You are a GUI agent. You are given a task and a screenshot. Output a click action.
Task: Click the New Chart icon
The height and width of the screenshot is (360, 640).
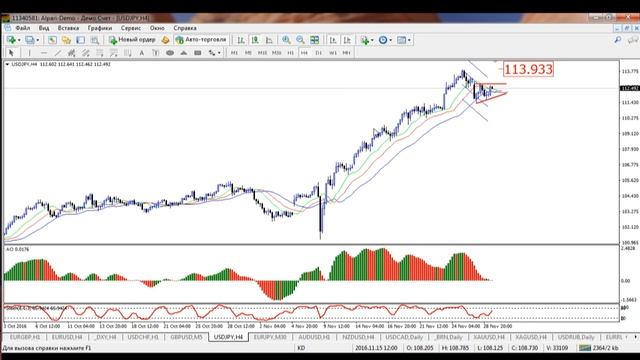pos(11,40)
